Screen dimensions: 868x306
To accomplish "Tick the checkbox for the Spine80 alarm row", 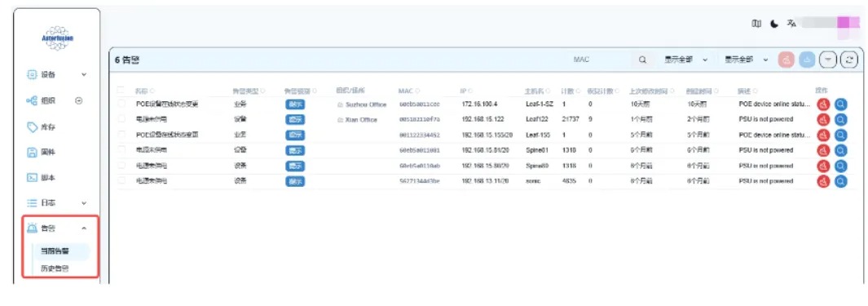I will (121, 166).
